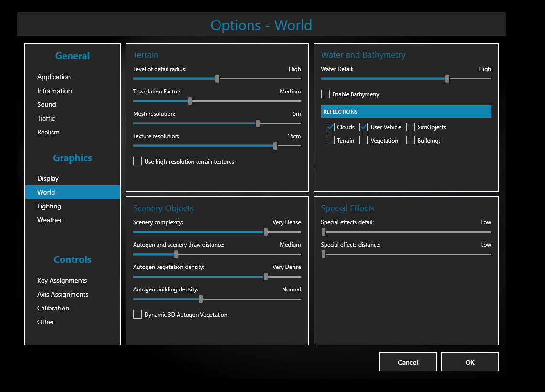
Task: Disable User Vehicle reflections
Action: coord(364,127)
